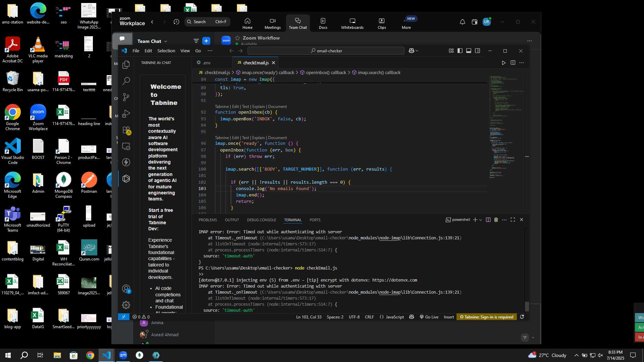The image size is (644, 362).
Task: Open the remote window indicator in status bar
Action: click(124, 317)
